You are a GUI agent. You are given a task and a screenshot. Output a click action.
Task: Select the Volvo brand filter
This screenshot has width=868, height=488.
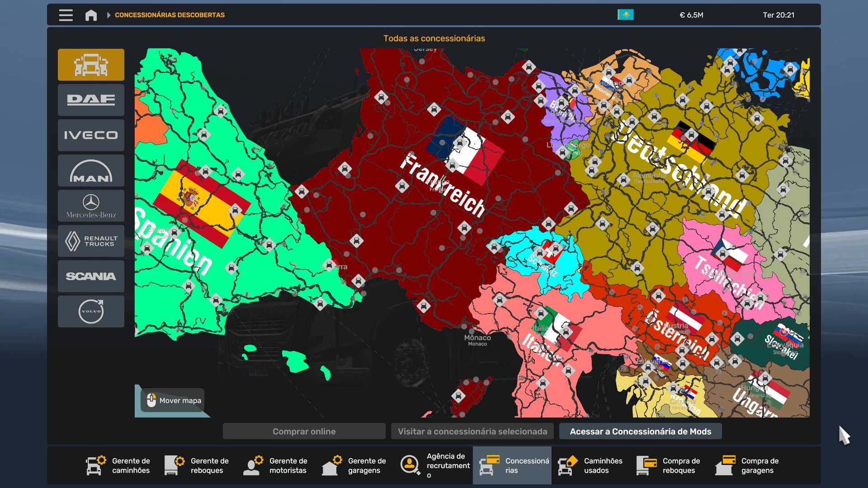coord(91,311)
